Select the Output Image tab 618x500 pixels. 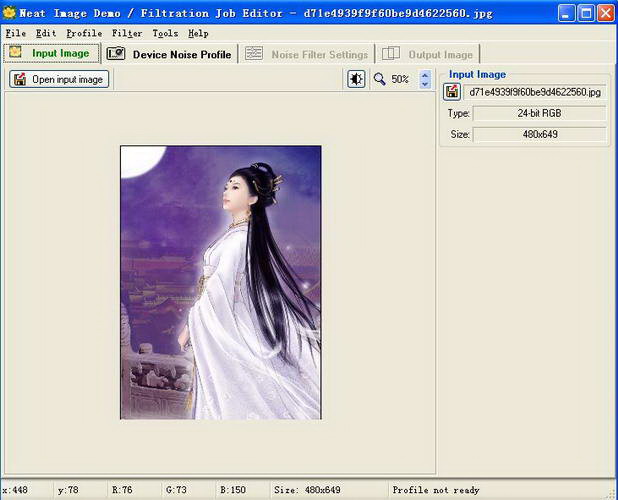(428, 54)
